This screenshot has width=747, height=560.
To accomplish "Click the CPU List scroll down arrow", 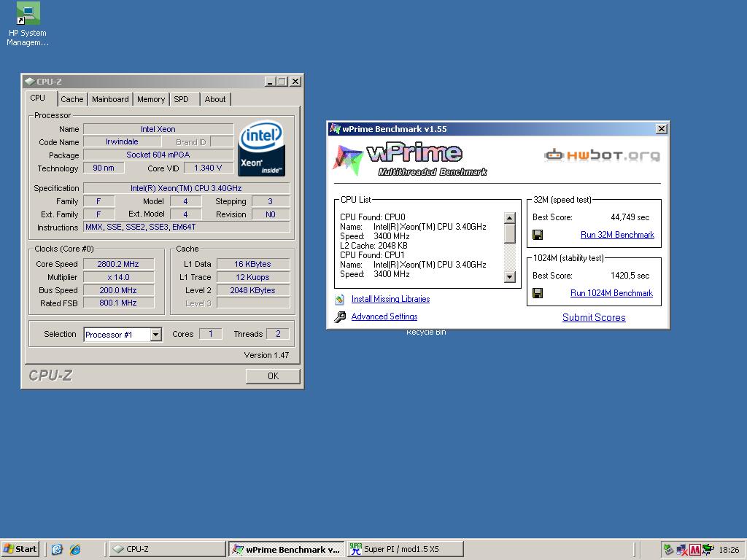I will (509, 276).
